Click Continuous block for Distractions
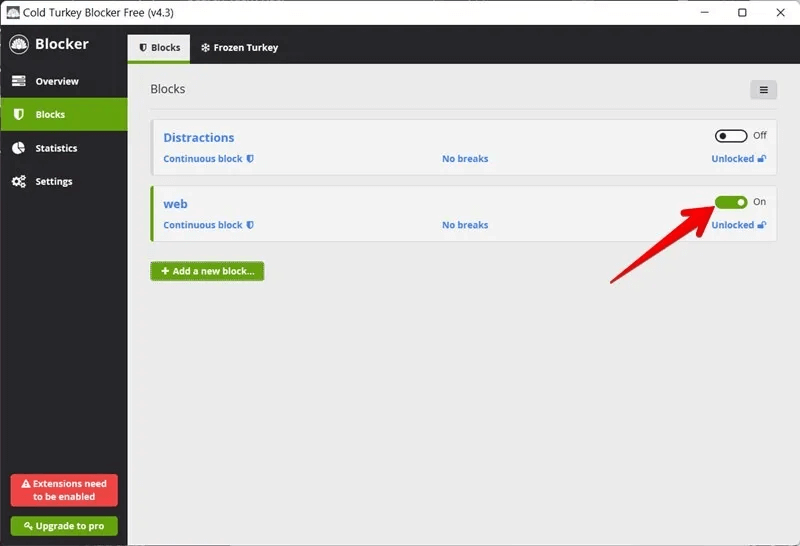The height and width of the screenshot is (546, 800). click(x=208, y=159)
